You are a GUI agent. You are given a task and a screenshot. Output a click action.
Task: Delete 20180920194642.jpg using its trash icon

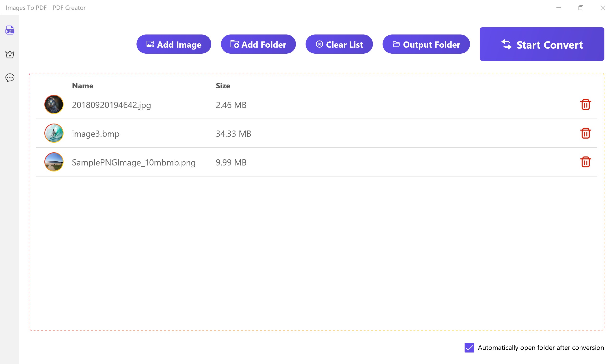[585, 104]
